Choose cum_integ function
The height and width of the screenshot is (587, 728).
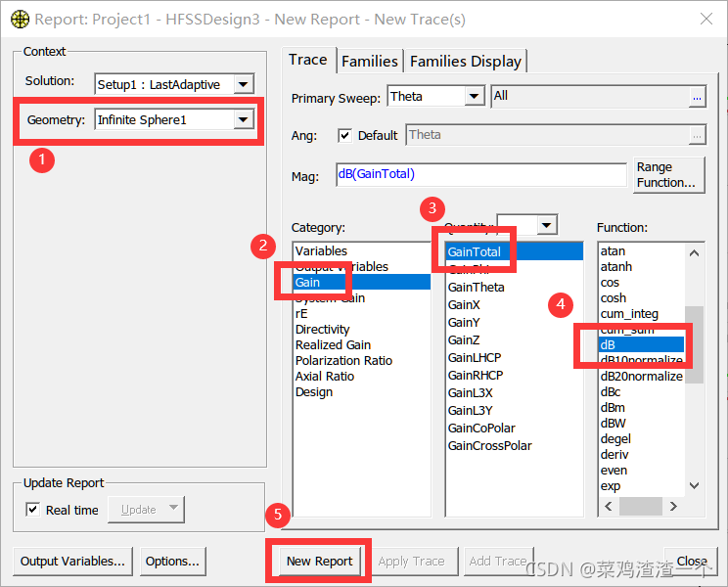click(x=629, y=314)
